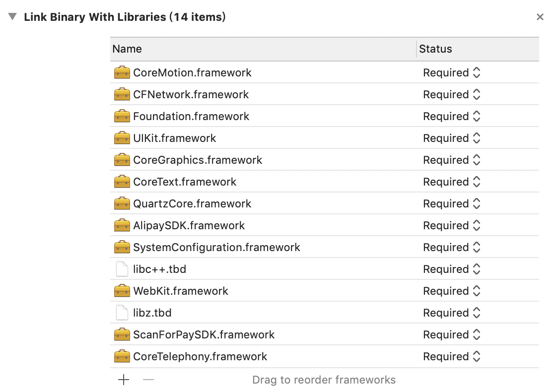Click the CFNetwork.framework toolbox icon
This screenshot has height=392, width=560.
(122, 94)
